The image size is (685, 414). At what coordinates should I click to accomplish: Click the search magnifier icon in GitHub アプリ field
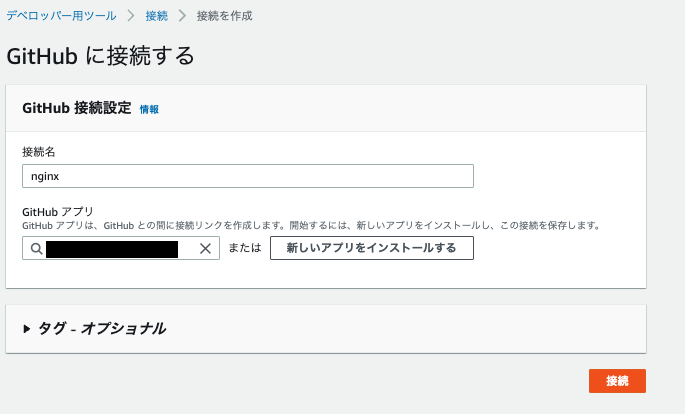(37, 248)
